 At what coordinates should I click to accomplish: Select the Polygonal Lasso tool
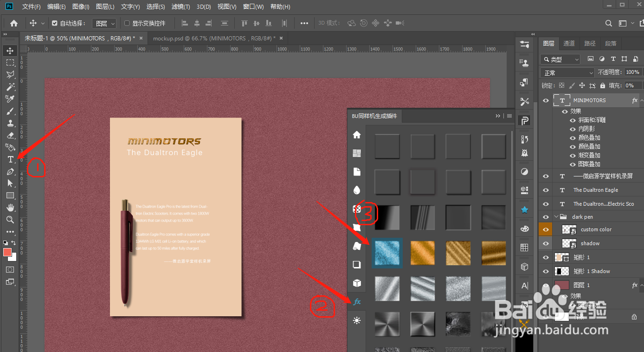(10, 74)
